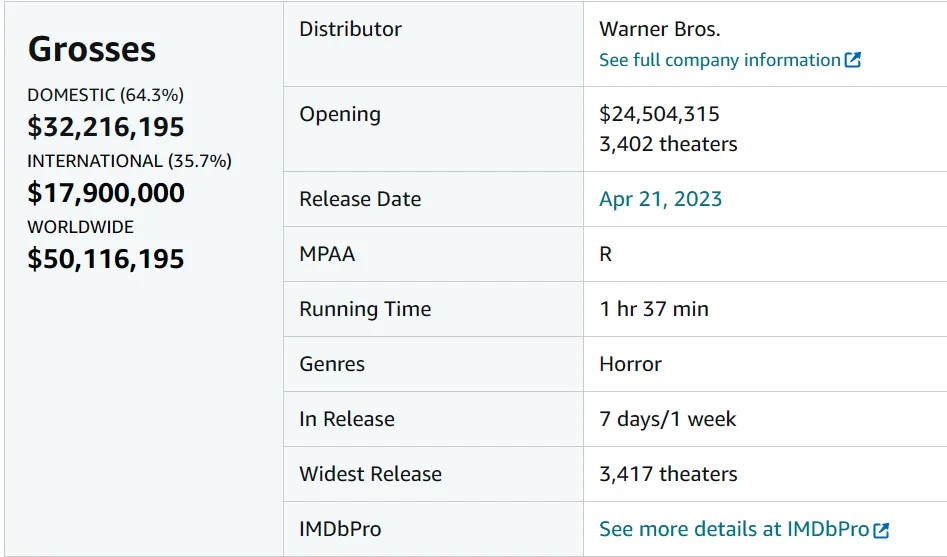The height and width of the screenshot is (557, 947).
Task: Click the DOMESTIC (64.3%) label
Action: point(106,95)
